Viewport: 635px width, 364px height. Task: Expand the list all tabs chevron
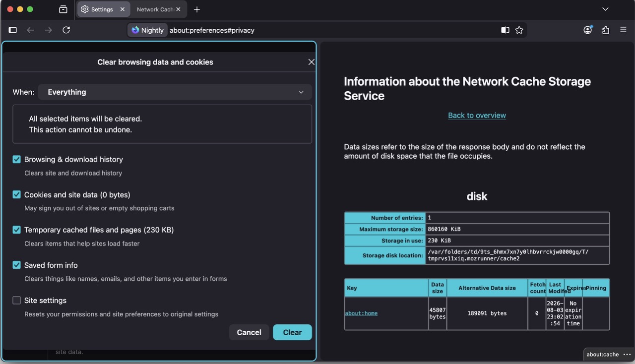tap(605, 9)
